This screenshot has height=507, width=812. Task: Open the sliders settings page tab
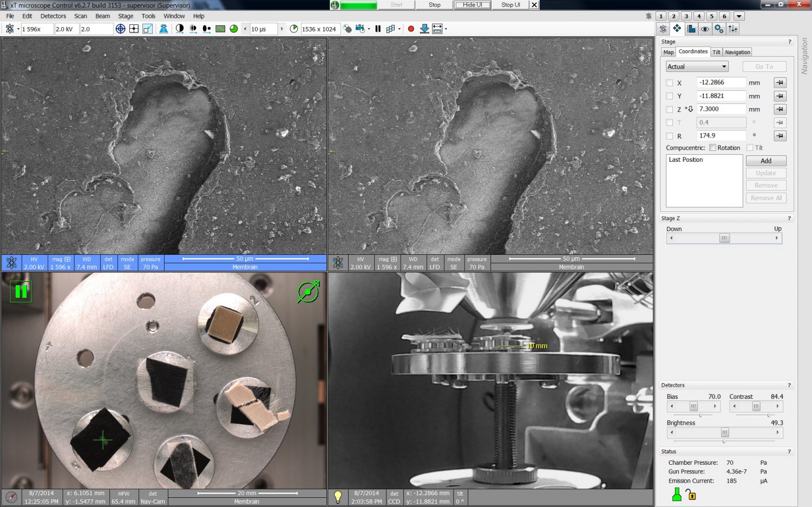(733, 29)
